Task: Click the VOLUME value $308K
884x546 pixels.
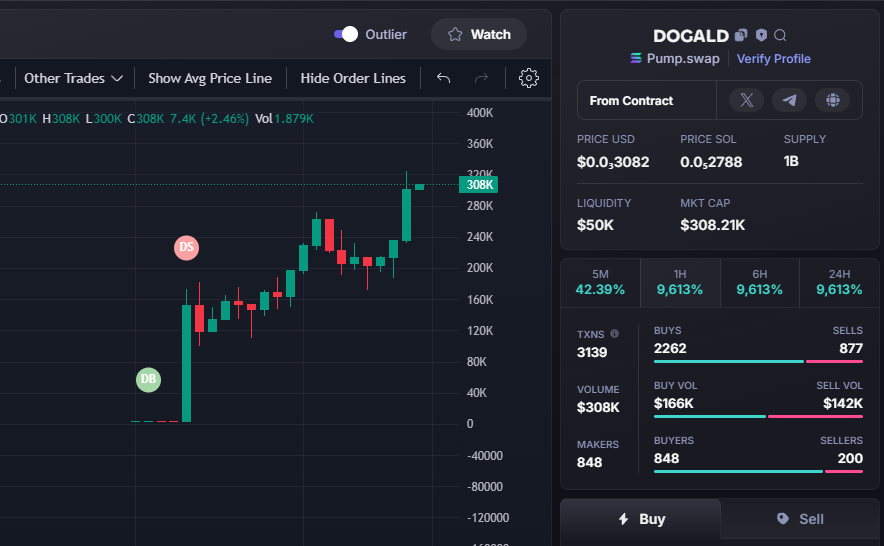Action: point(598,407)
